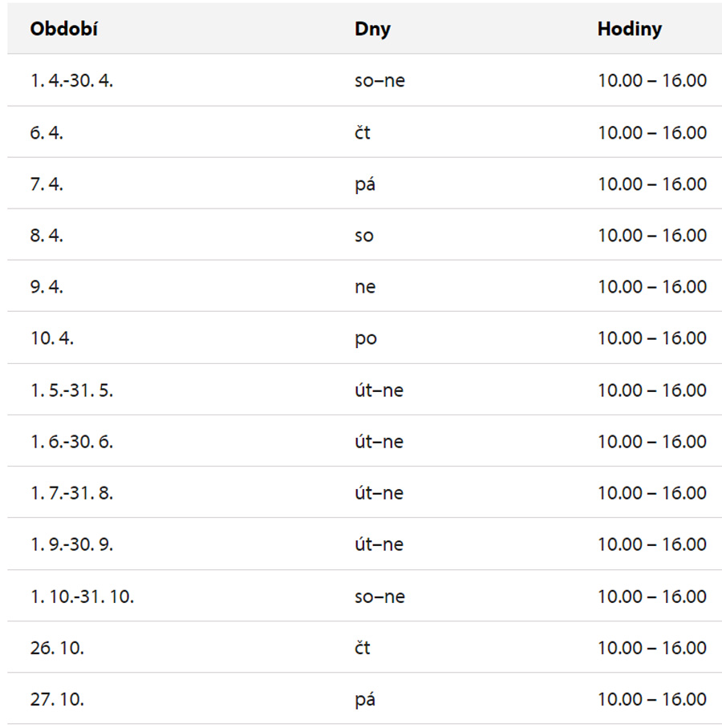The height and width of the screenshot is (728, 722).
Task: Click the date cell 26. 10.
Action: click(57, 648)
